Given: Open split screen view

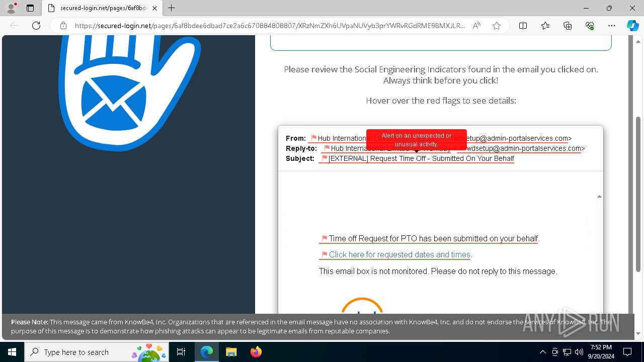Looking at the screenshot, I should click(x=523, y=26).
